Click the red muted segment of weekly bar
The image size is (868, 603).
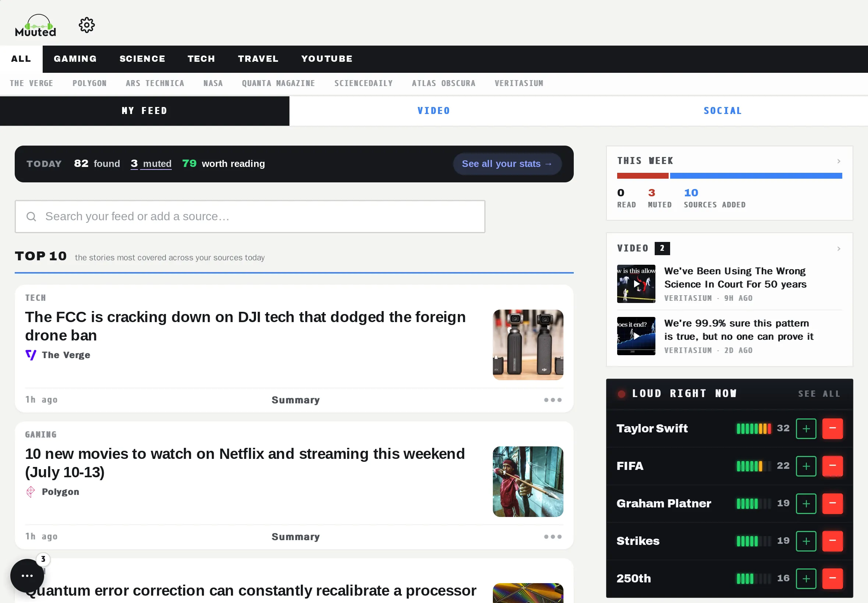click(643, 176)
